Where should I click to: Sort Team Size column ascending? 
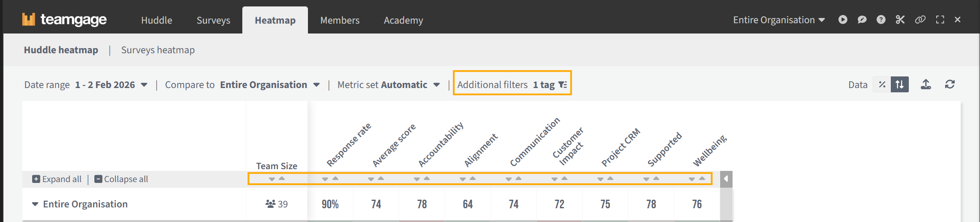tap(282, 178)
